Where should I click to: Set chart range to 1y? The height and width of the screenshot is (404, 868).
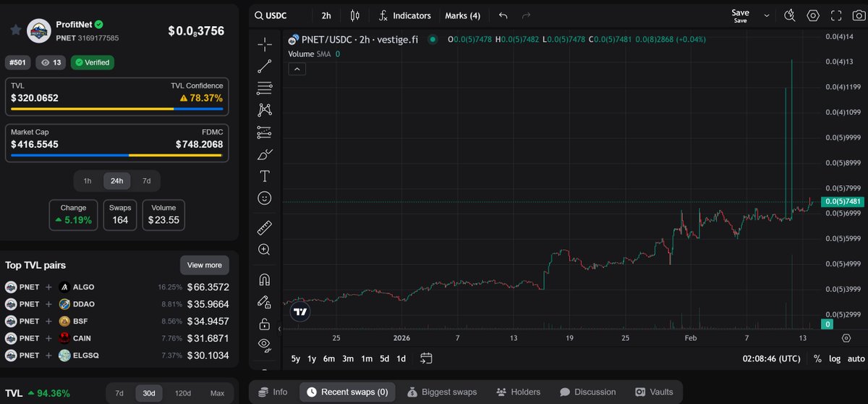click(x=312, y=358)
